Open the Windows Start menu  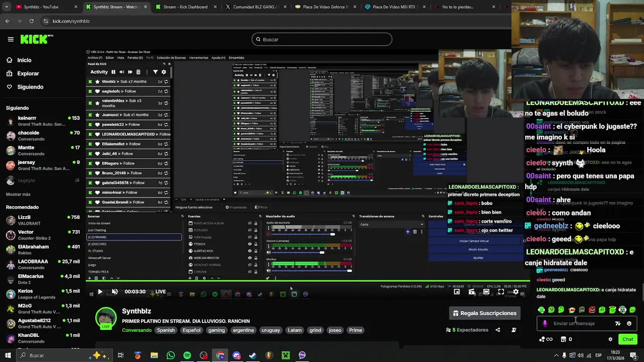click(8, 355)
